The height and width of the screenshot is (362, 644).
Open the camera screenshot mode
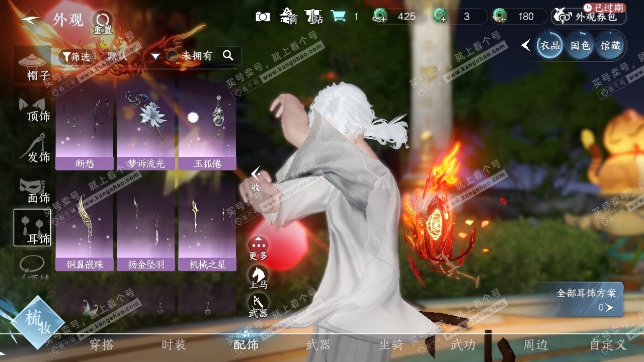tap(263, 17)
